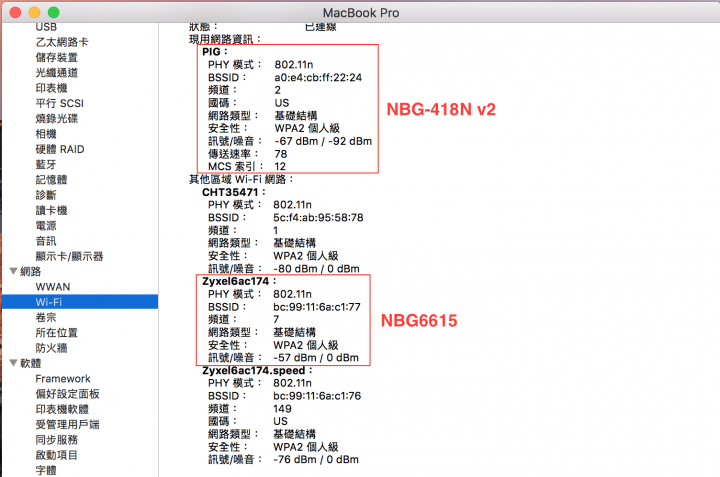Select 光纖通道 in the sidebar
720x477 pixels.
[x=57, y=73]
